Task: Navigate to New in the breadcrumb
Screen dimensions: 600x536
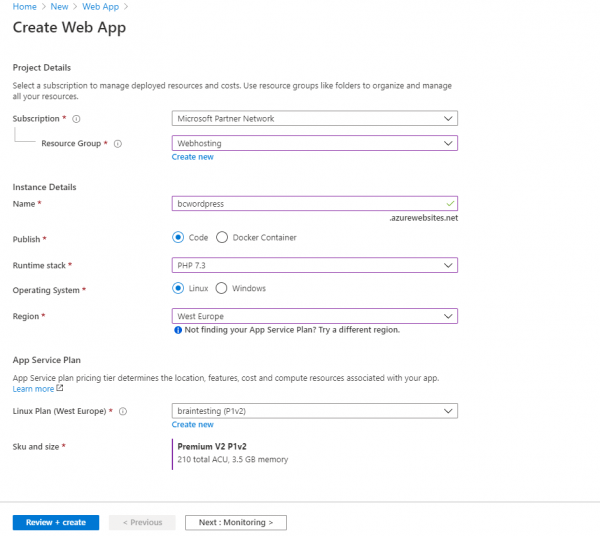Action: 59,7
